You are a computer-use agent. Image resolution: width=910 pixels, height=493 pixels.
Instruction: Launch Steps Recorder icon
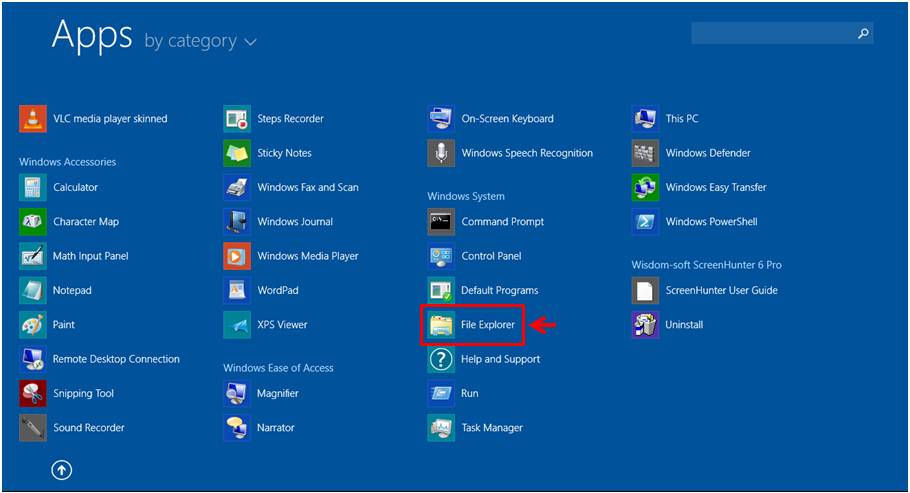(x=237, y=118)
